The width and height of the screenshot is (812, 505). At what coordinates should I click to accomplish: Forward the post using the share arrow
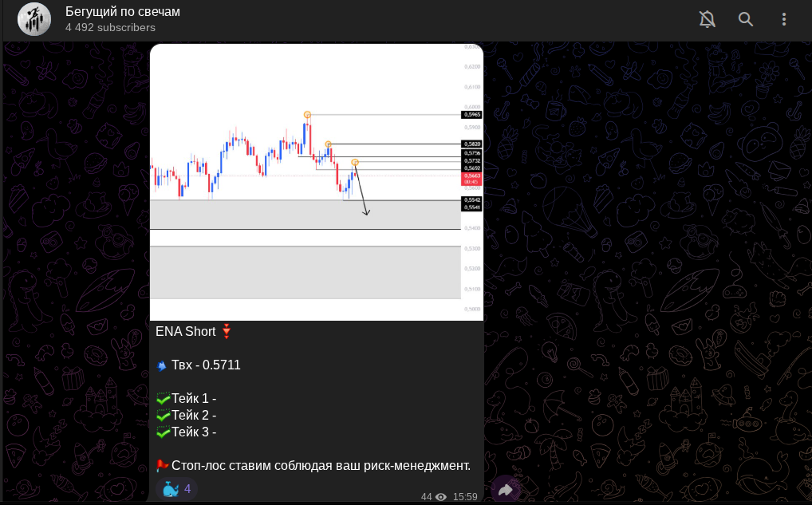506,490
